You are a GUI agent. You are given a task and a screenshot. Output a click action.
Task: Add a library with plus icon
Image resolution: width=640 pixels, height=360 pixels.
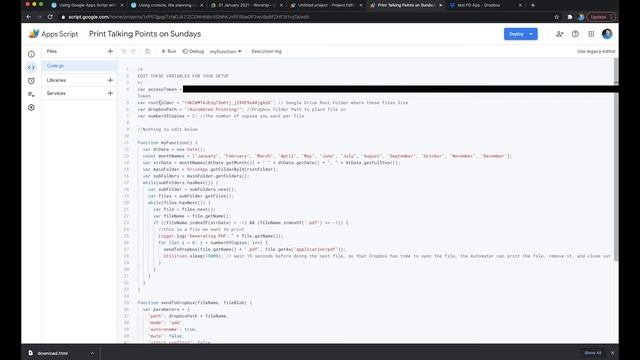point(110,80)
